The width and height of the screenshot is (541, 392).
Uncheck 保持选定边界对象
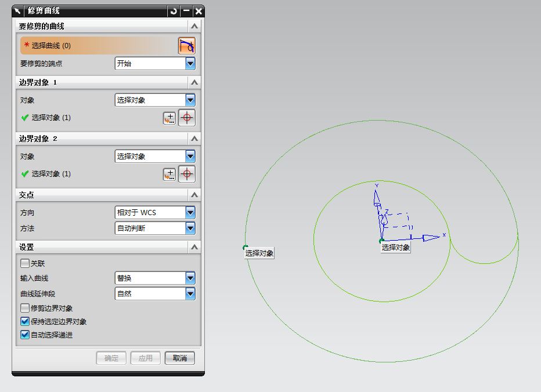pyautogui.click(x=25, y=321)
